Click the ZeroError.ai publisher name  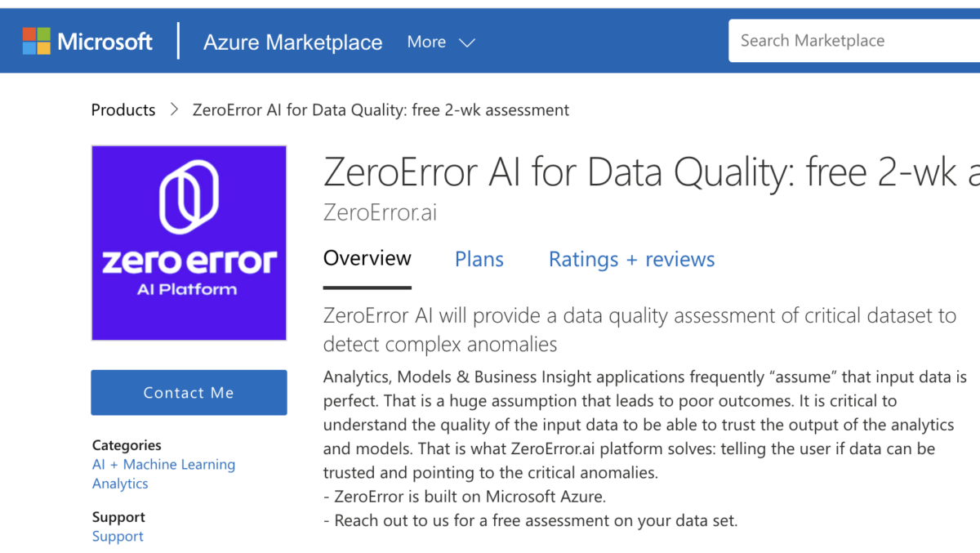[380, 212]
